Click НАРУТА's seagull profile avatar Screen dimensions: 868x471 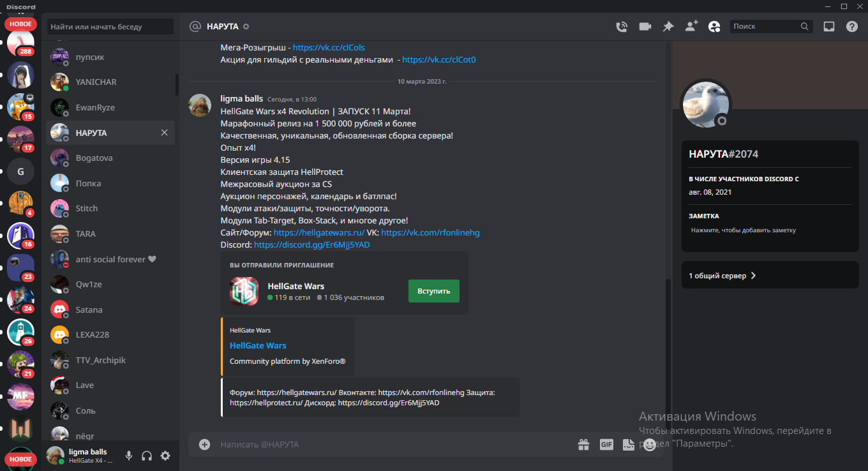click(x=706, y=105)
